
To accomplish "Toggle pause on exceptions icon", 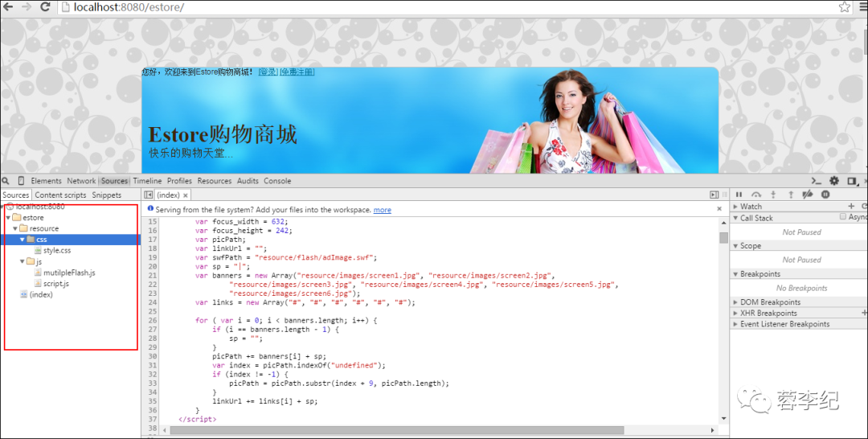I will (x=825, y=195).
